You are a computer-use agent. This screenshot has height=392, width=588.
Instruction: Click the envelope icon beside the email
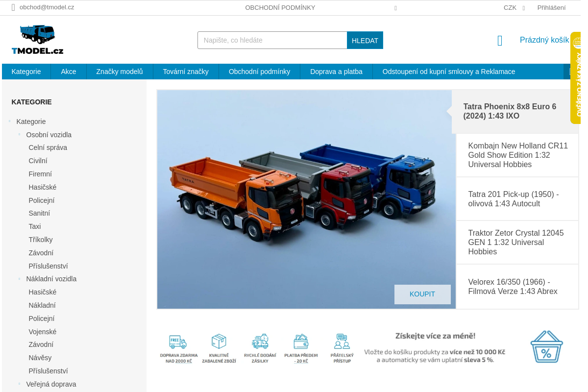[14, 7]
